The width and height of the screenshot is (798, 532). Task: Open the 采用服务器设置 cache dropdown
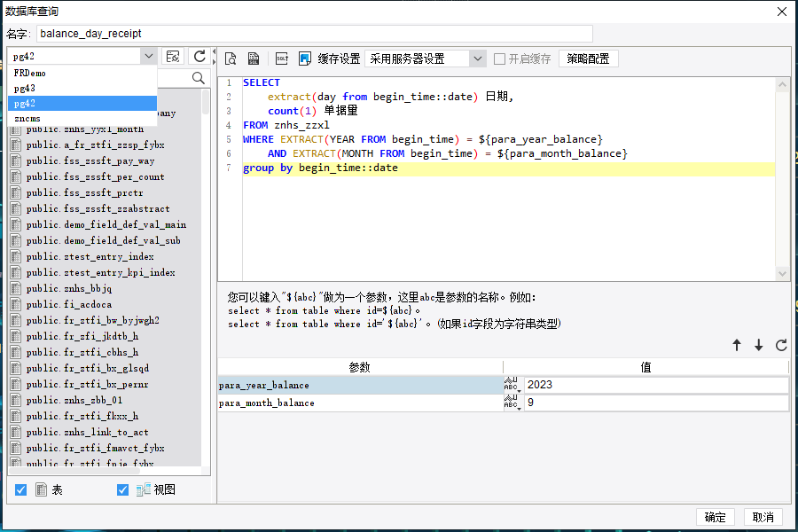(x=478, y=59)
